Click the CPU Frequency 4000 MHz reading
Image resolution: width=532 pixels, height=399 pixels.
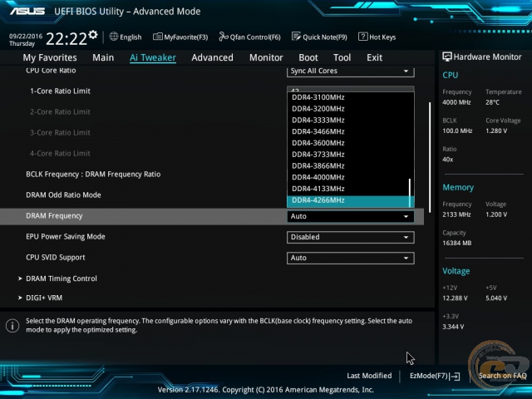[456, 102]
